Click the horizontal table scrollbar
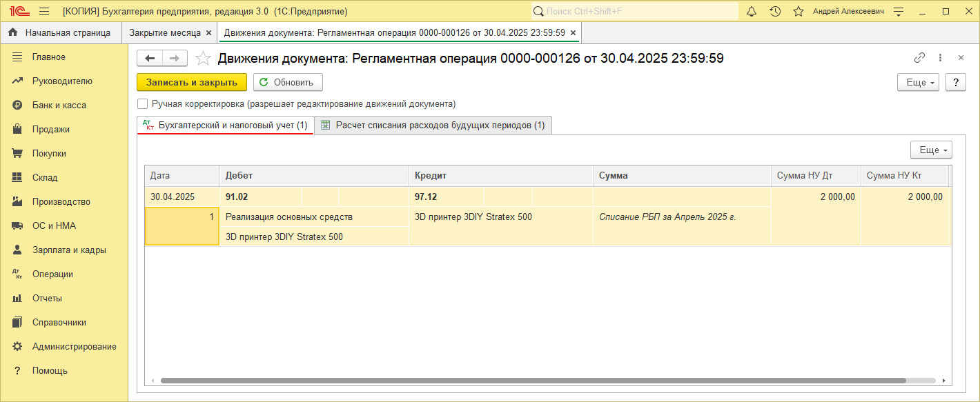This screenshot has width=980, height=402. [x=533, y=380]
